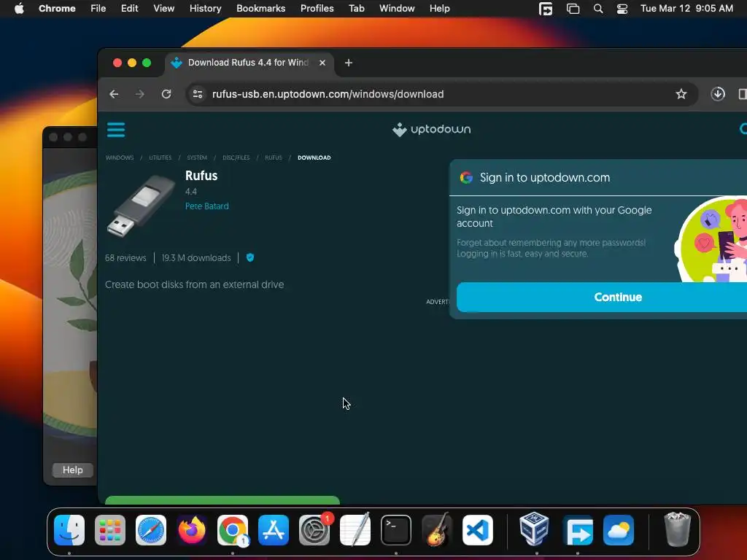The image size is (747, 560).
Task: Launch Firefox from the Dock
Action: click(x=192, y=530)
